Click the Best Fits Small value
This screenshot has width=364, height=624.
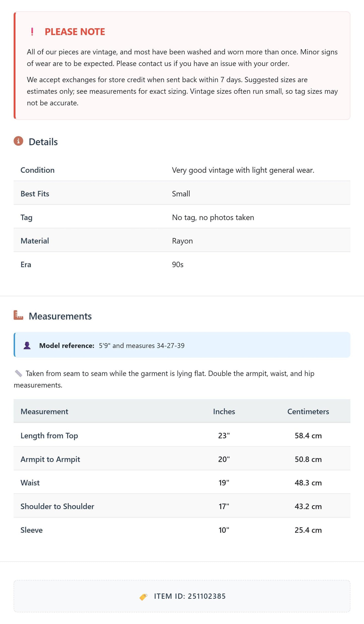(x=181, y=194)
